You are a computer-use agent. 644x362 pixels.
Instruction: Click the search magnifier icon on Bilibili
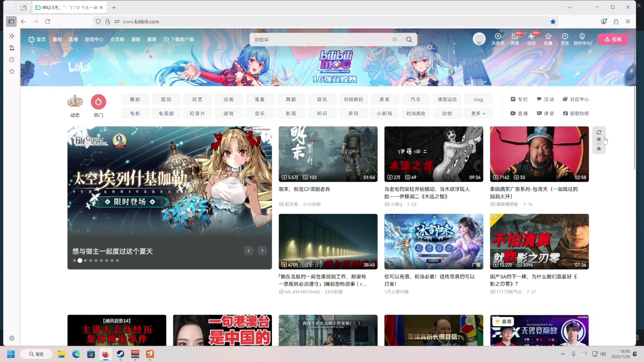pyautogui.click(x=409, y=40)
